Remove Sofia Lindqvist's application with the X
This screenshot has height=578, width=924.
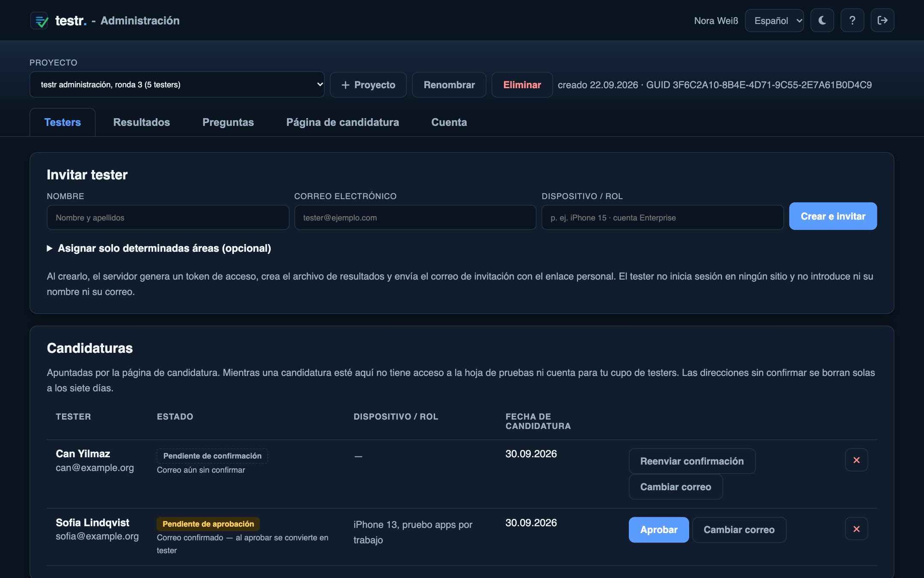pyautogui.click(x=856, y=529)
